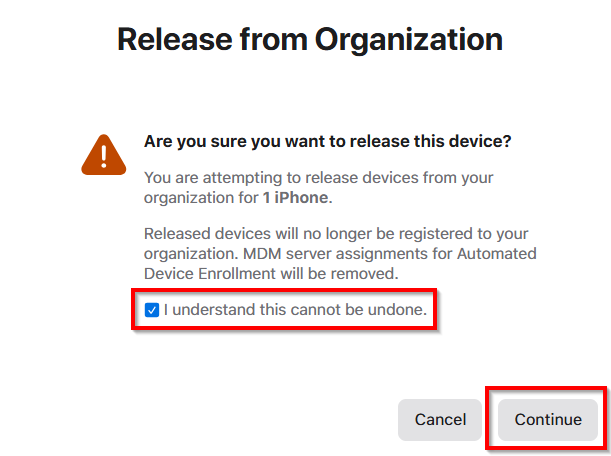Click the 'Release from Organization' dialog title
The image size is (611, 456).
pyautogui.click(x=310, y=40)
